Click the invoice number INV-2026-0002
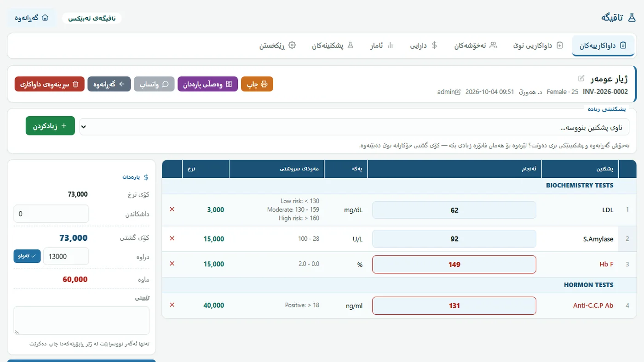644x362 pixels. pos(605,92)
